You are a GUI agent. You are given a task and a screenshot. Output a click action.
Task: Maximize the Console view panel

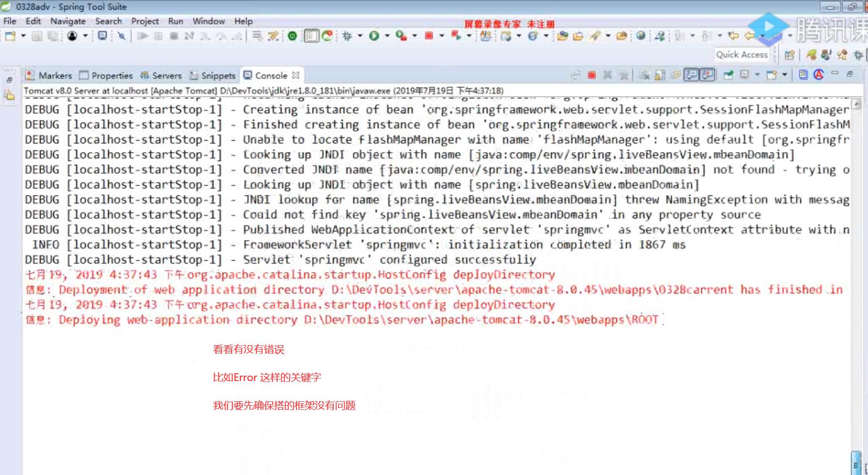point(850,74)
